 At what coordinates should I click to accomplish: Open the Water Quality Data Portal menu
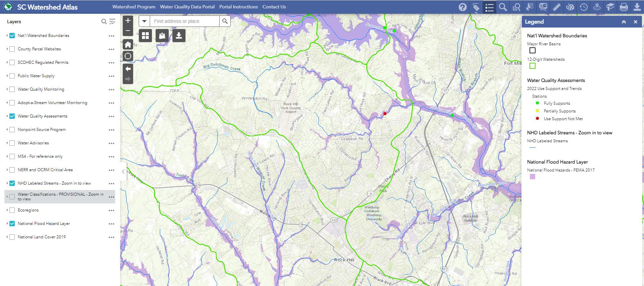click(x=187, y=7)
